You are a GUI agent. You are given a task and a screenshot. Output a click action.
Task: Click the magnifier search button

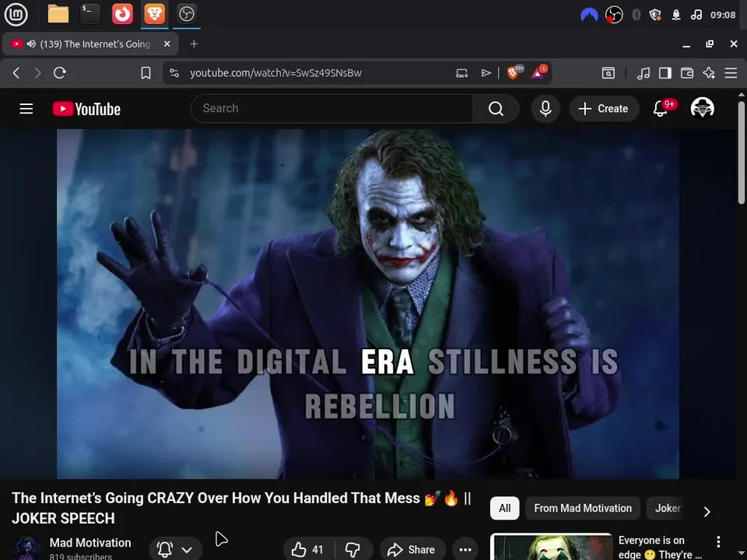[496, 109]
